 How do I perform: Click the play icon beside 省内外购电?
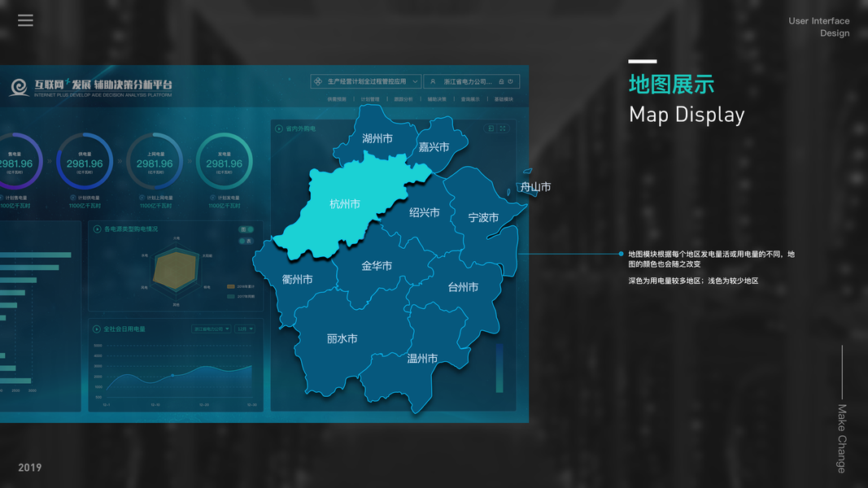pos(279,129)
